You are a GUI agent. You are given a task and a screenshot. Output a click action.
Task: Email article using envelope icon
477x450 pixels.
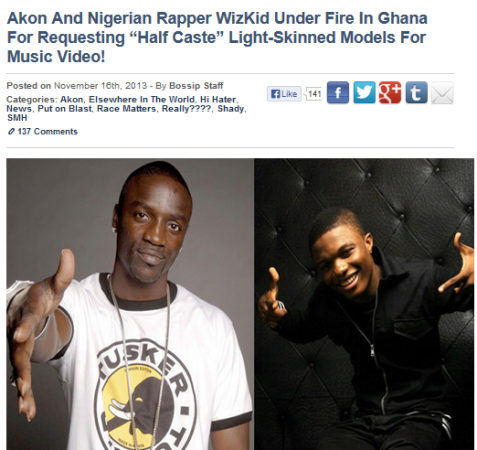[x=442, y=93]
